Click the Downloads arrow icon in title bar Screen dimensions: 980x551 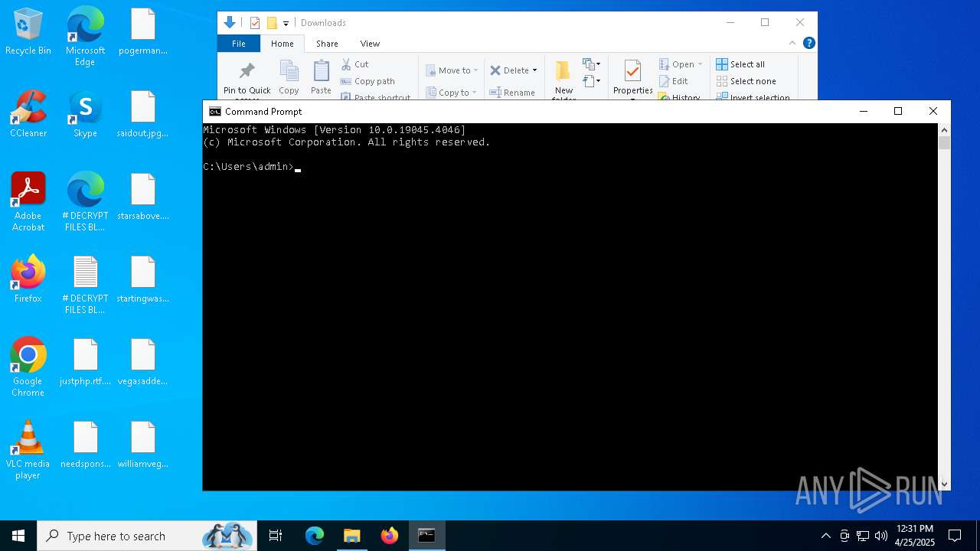[x=229, y=23]
